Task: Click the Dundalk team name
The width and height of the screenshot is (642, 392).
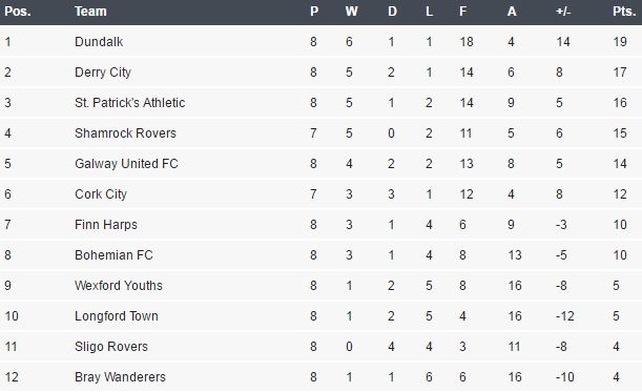Action: pos(99,42)
